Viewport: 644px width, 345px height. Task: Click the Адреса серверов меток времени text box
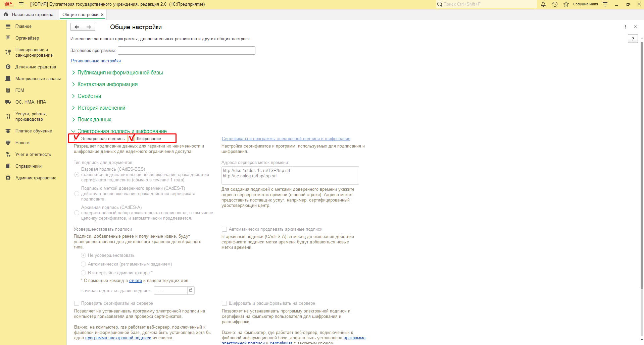coord(290,175)
